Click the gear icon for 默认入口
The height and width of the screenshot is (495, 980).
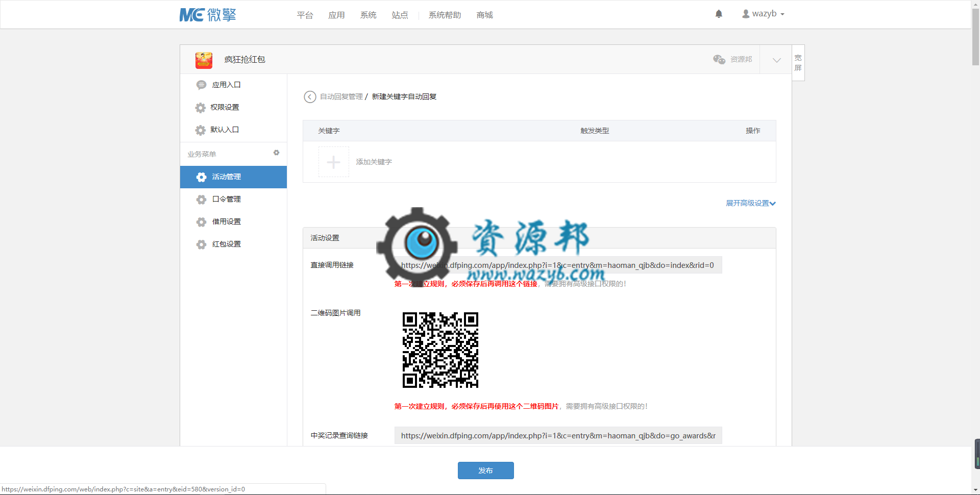click(x=201, y=130)
